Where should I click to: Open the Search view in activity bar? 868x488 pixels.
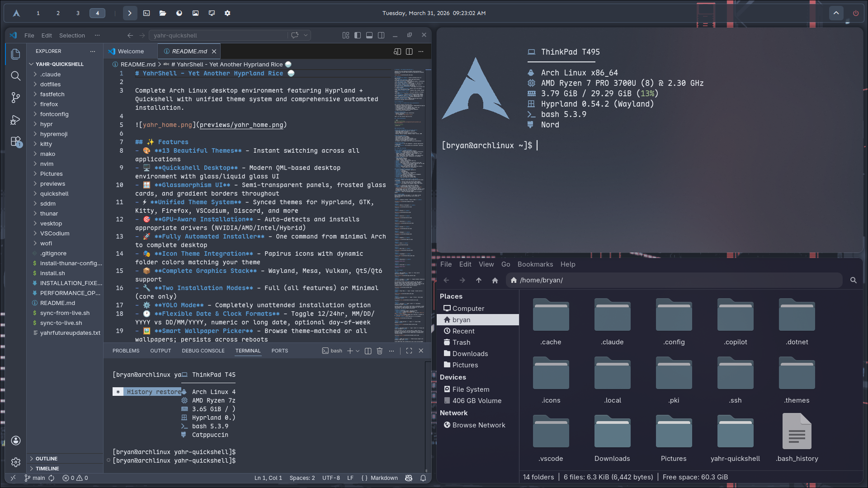click(x=15, y=76)
